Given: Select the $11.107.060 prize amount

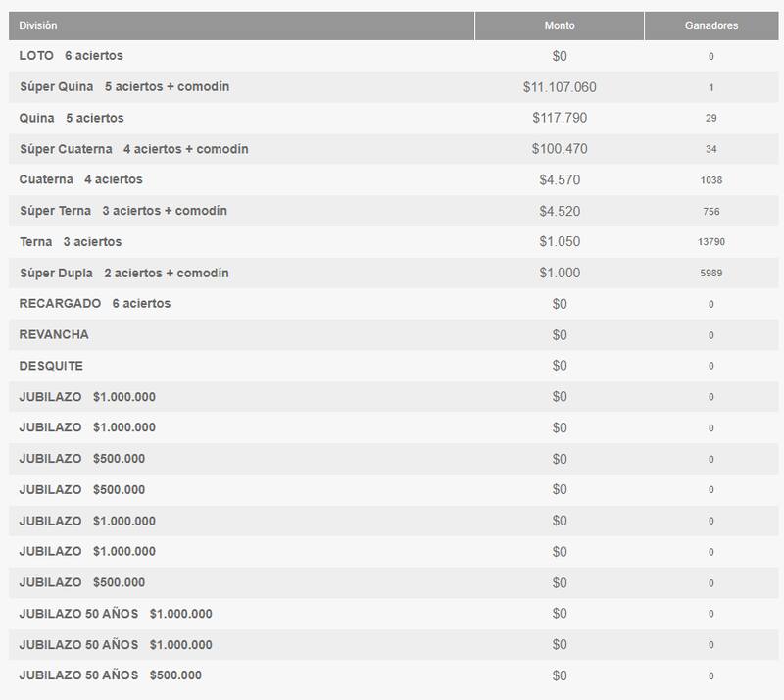Looking at the screenshot, I should click(560, 87).
